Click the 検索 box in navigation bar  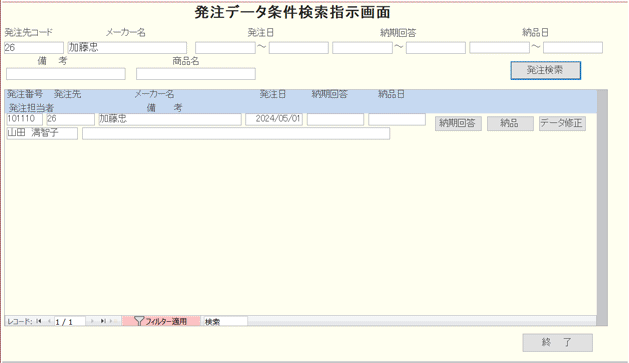tap(225, 322)
